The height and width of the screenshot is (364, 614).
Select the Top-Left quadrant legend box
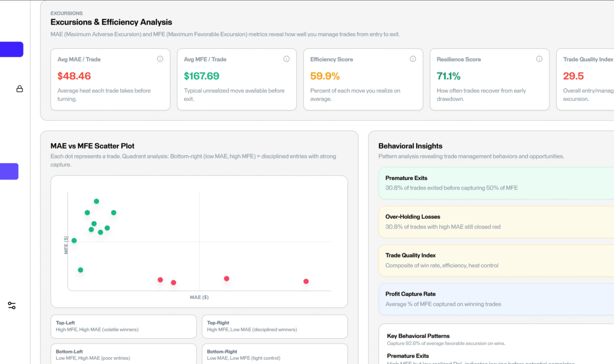[x=123, y=326]
